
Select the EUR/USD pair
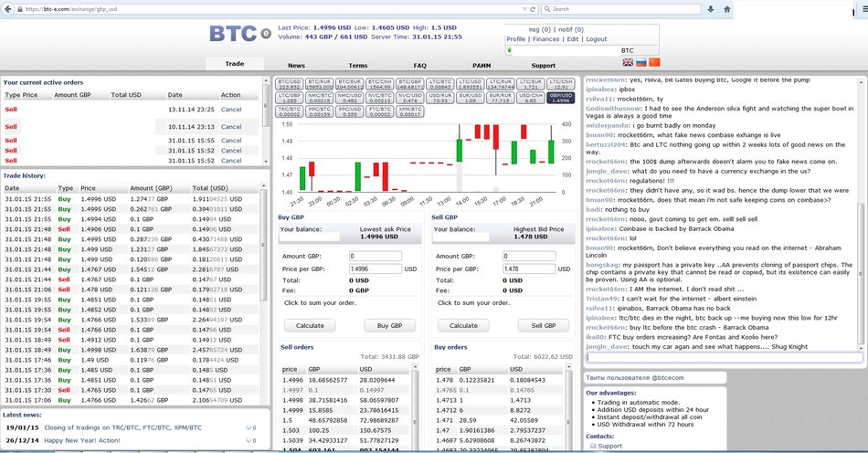pyautogui.click(x=470, y=98)
